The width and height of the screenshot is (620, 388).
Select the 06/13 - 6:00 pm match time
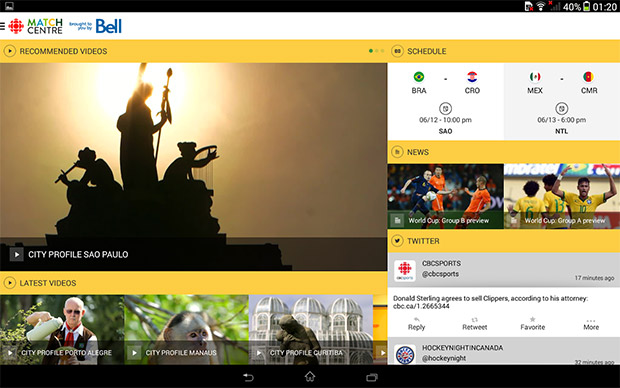point(561,120)
